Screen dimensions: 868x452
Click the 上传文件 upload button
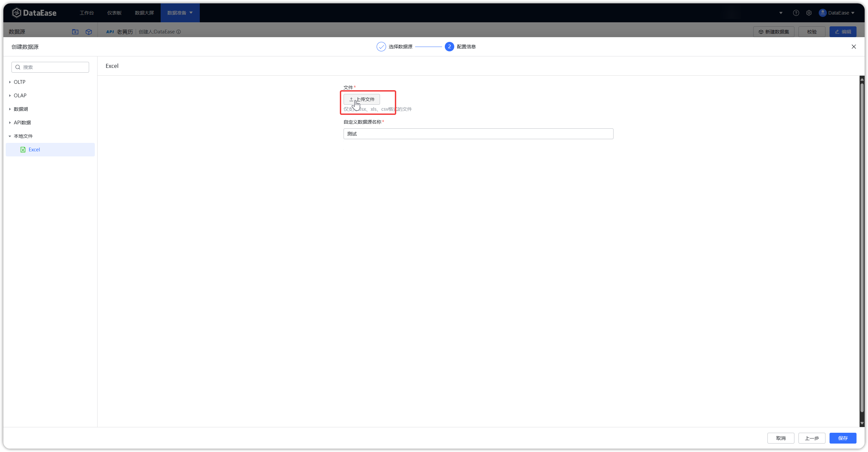point(361,99)
